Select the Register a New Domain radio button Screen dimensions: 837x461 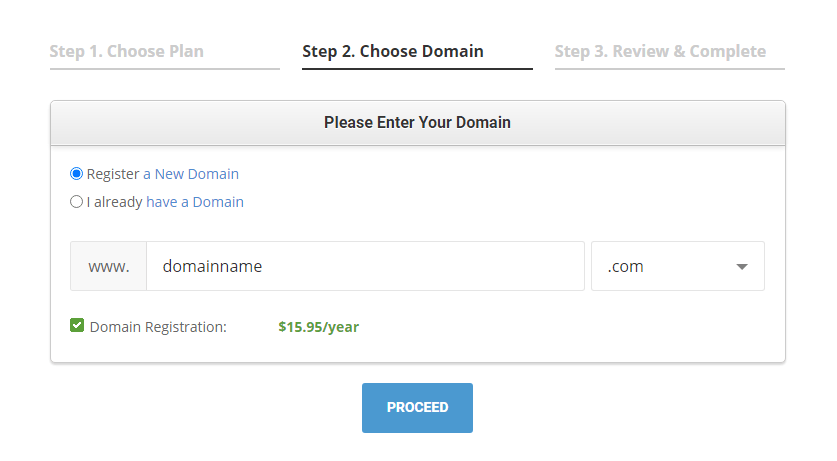77,173
